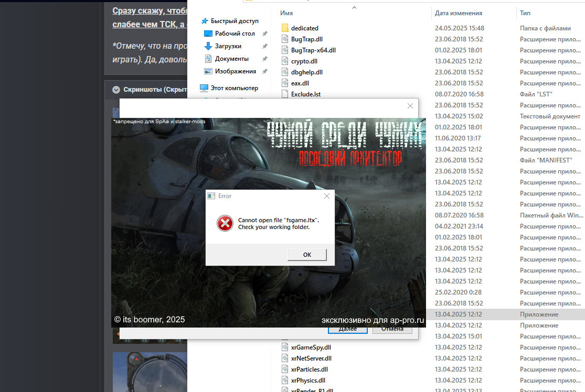Select the Папка с файлами type cell
Viewport: 585px width, 392px height.
(545, 28)
